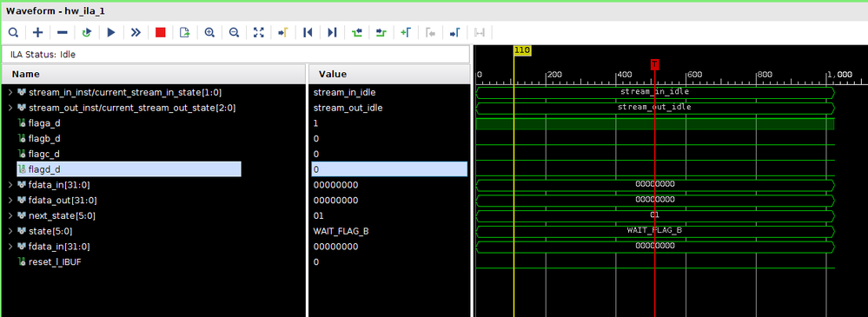Select the flagc_d signal

[x=43, y=154]
